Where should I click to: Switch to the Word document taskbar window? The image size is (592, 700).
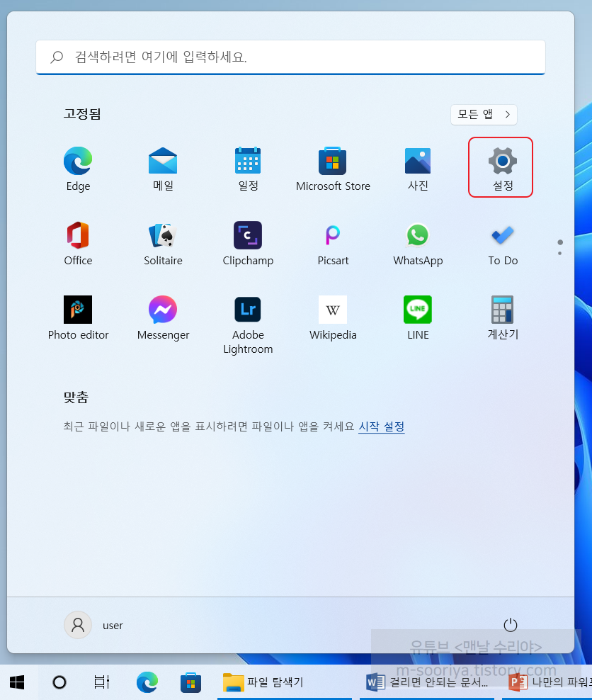tap(428, 682)
